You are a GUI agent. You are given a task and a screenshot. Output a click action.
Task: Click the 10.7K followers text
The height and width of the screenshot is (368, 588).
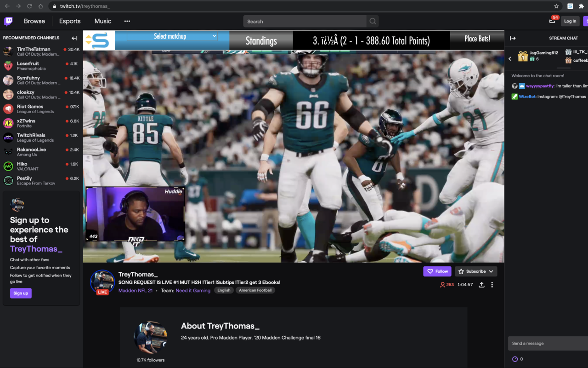(150, 360)
